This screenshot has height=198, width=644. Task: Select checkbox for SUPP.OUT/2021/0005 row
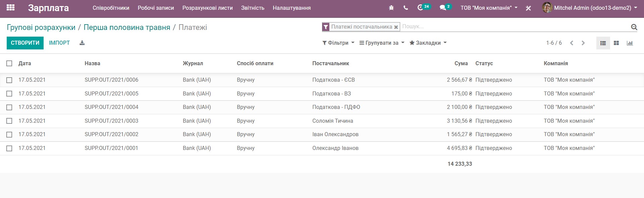(x=9, y=93)
